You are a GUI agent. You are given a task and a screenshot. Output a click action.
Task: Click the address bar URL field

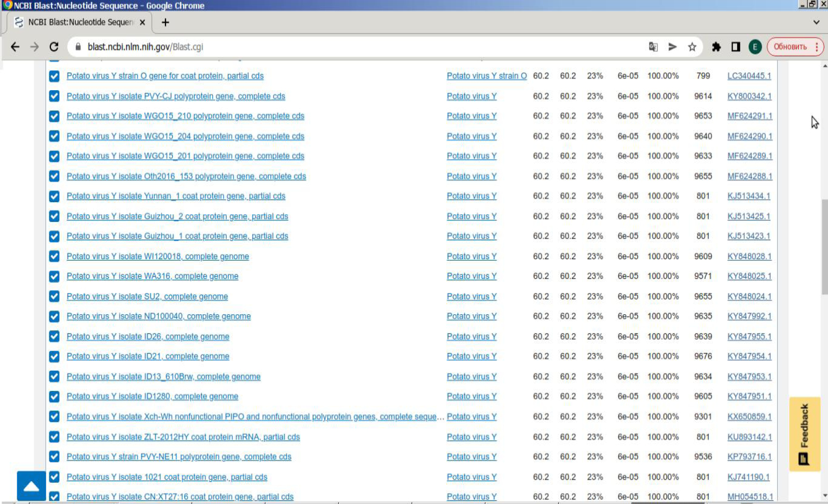[x=363, y=47]
